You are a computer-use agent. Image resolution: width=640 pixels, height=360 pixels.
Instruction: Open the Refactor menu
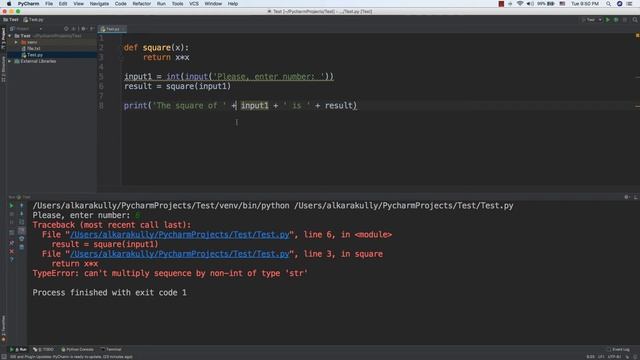pyautogui.click(x=142, y=4)
